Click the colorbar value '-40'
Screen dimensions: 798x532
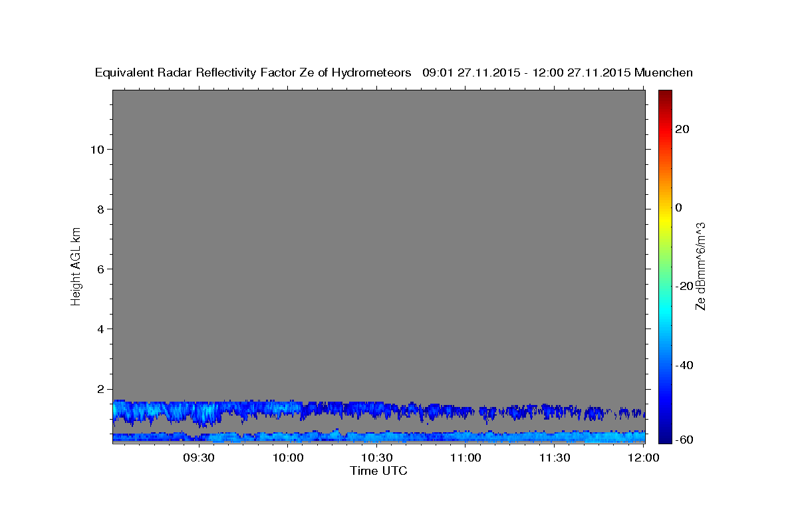pyautogui.click(x=684, y=365)
